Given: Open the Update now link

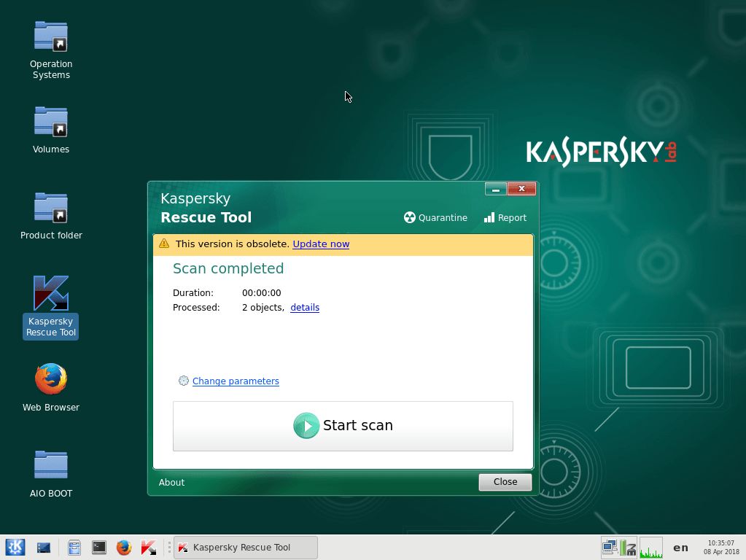Looking at the screenshot, I should (x=320, y=244).
